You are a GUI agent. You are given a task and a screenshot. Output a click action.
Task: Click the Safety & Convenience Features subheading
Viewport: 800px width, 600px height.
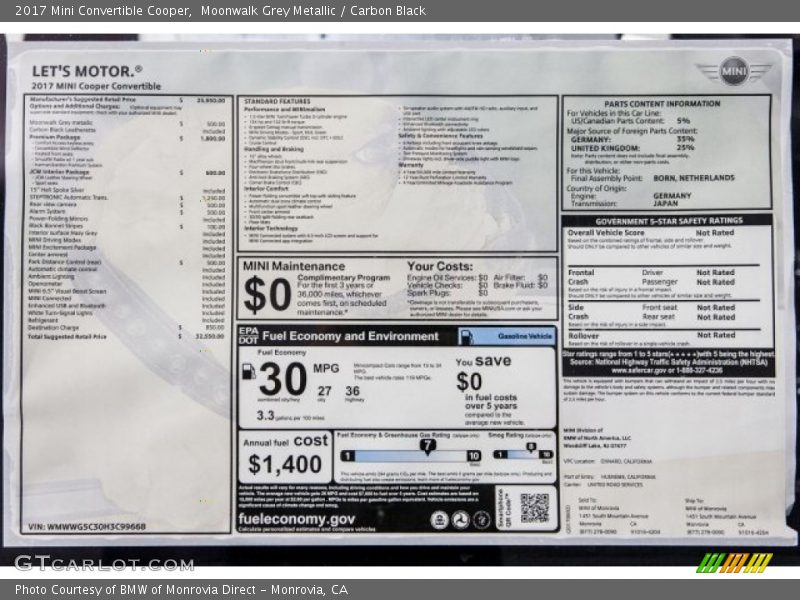[440, 136]
